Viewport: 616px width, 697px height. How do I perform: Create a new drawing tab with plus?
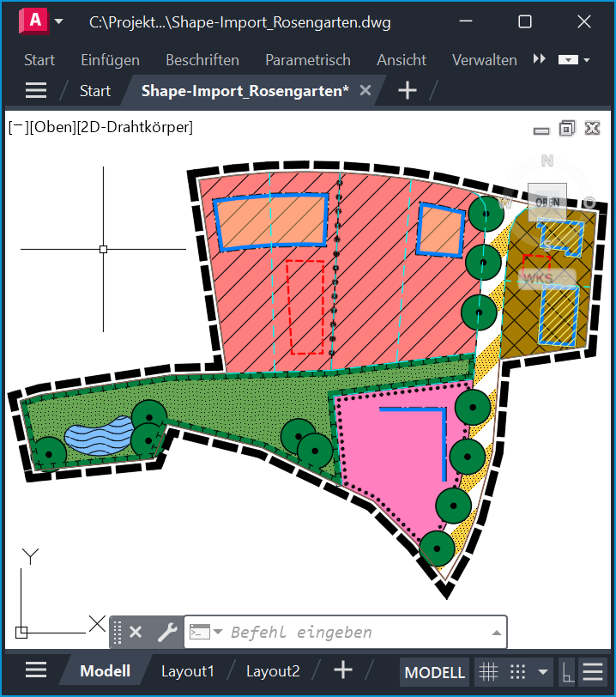pos(408,90)
